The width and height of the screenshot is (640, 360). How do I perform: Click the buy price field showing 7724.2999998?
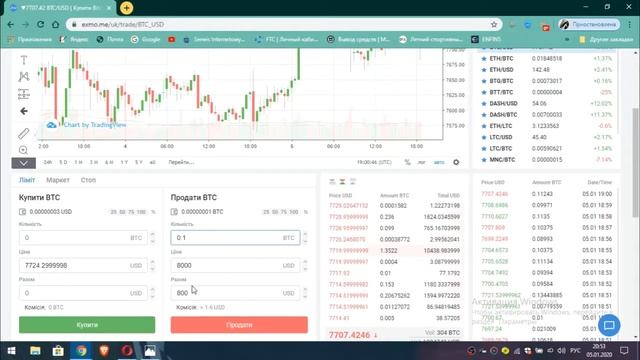click(83, 265)
